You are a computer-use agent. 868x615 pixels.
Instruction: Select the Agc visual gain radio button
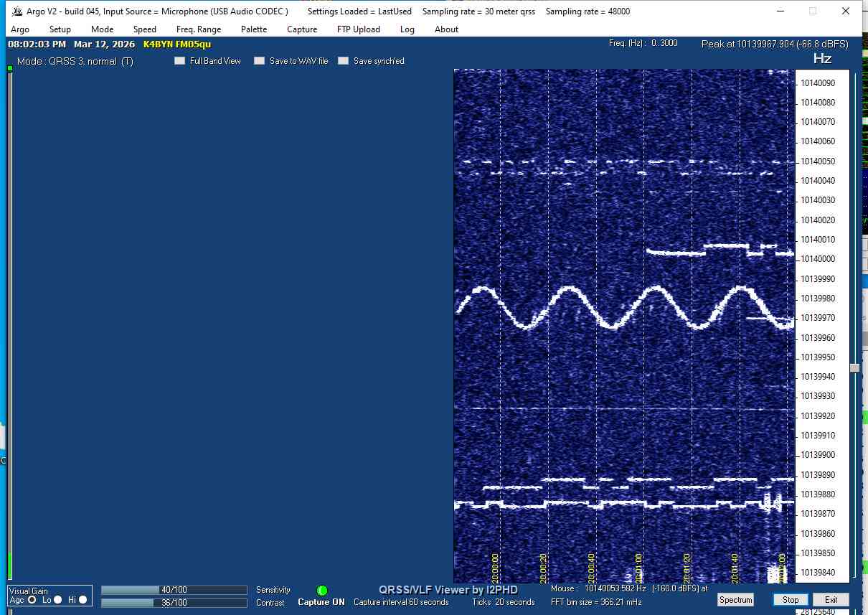click(32, 600)
